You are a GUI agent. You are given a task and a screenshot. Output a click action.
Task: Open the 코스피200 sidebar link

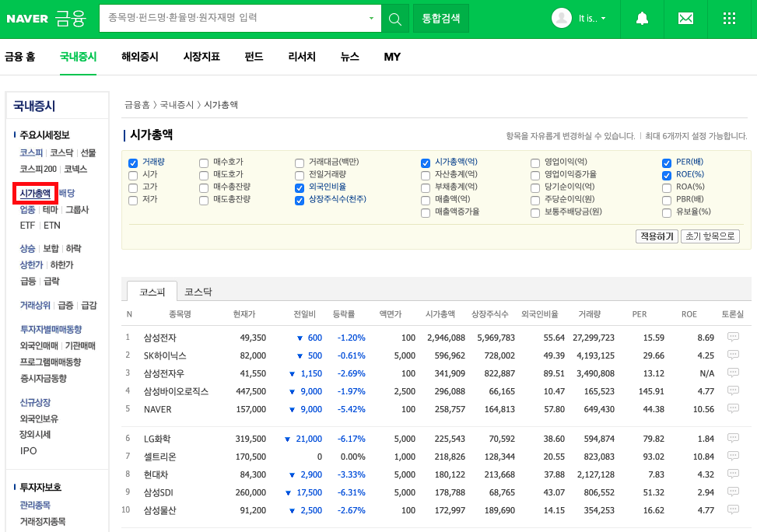pos(38,169)
